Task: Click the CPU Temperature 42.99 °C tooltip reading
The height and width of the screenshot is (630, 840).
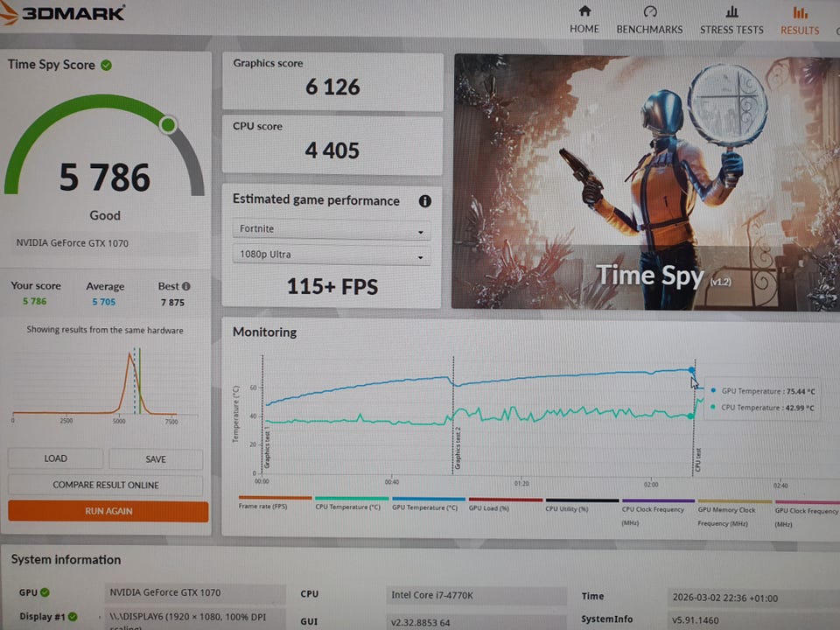Action: click(763, 408)
